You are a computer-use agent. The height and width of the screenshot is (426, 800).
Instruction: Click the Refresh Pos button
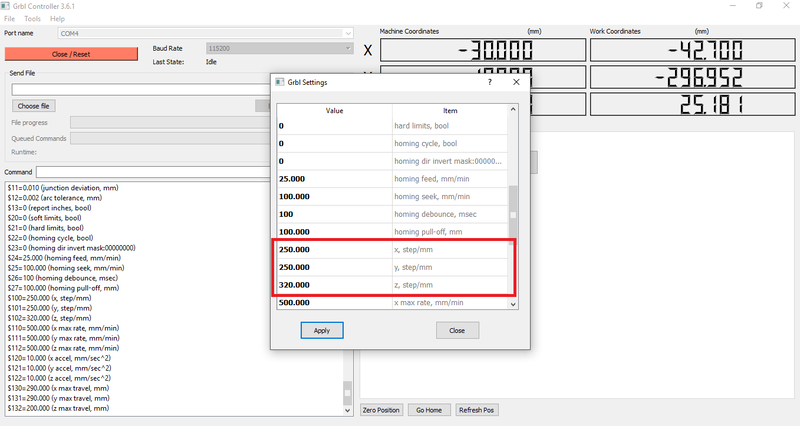click(x=477, y=410)
